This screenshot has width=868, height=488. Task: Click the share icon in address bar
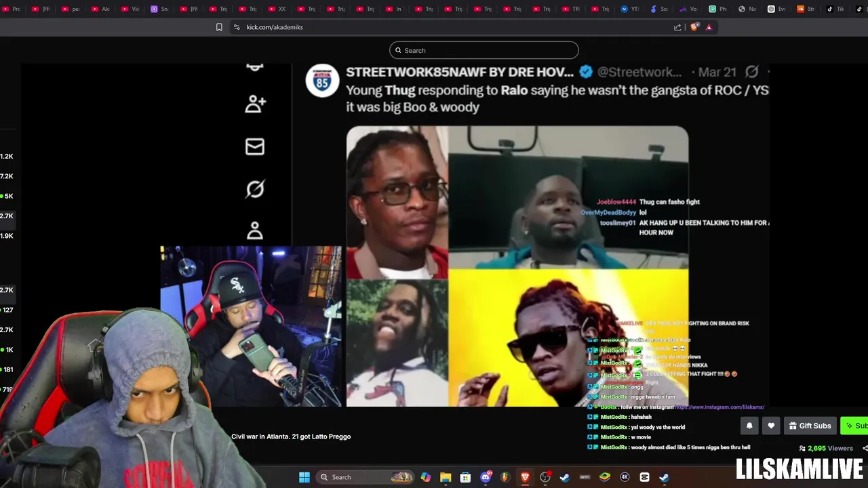click(677, 27)
